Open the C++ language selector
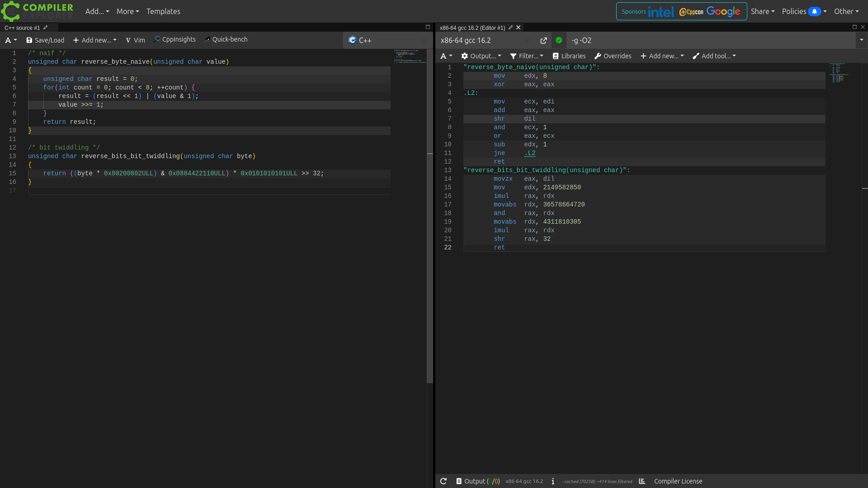The image size is (868, 488). click(x=387, y=40)
